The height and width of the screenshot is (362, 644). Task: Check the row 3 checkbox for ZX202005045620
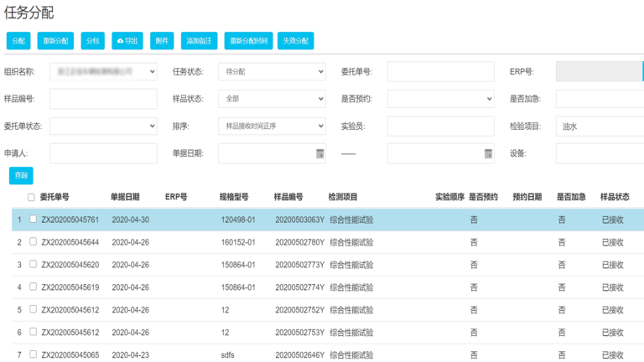point(34,264)
